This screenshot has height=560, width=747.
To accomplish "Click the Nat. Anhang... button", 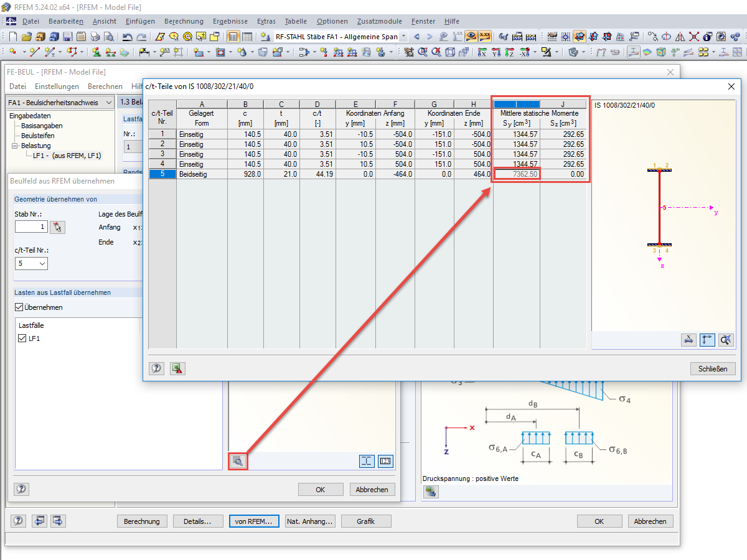I will pyautogui.click(x=309, y=521).
